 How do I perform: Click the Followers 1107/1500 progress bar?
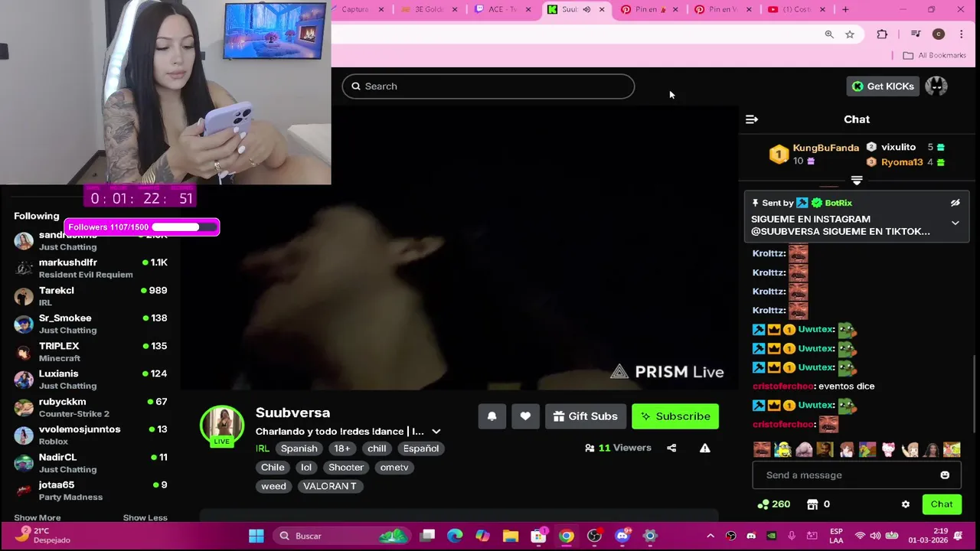tap(142, 227)
